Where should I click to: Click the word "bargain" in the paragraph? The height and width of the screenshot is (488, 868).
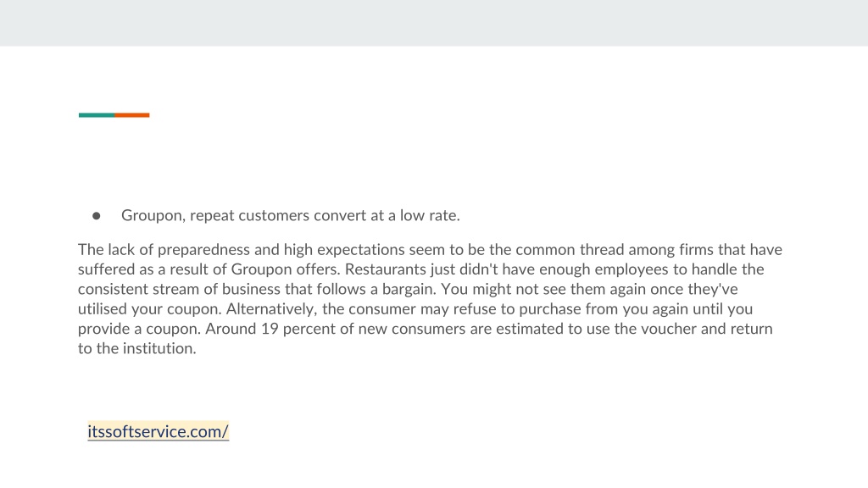click(406, 290)
